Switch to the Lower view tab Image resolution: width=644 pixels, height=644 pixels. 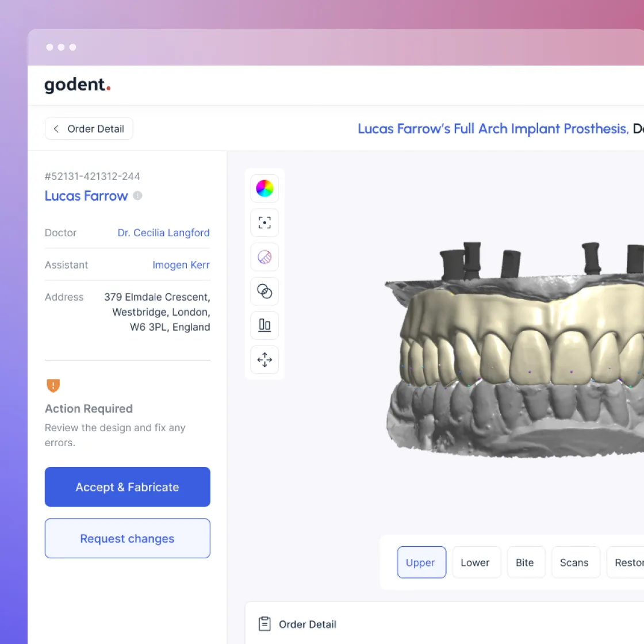[x=476, y=562]
